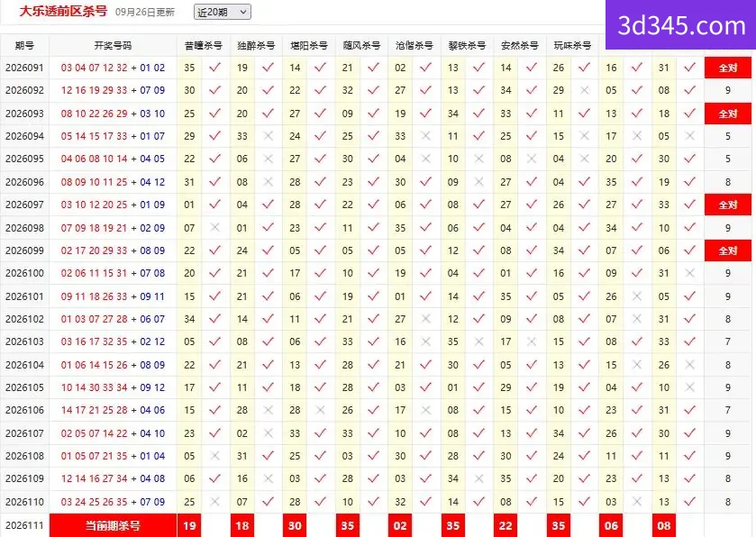Click the red 19 current-period box
The image size is (756, 537).
coord(189,525)
